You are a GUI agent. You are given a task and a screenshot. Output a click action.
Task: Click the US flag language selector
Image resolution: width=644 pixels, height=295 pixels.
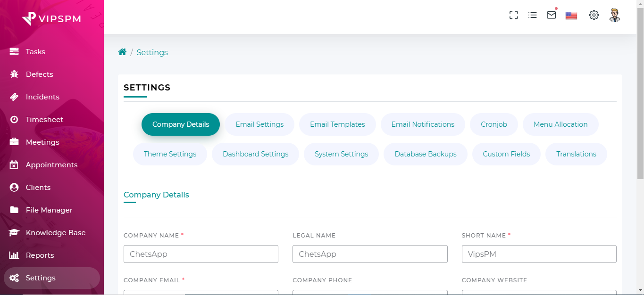pyautogui.click(x=571, y=16)
